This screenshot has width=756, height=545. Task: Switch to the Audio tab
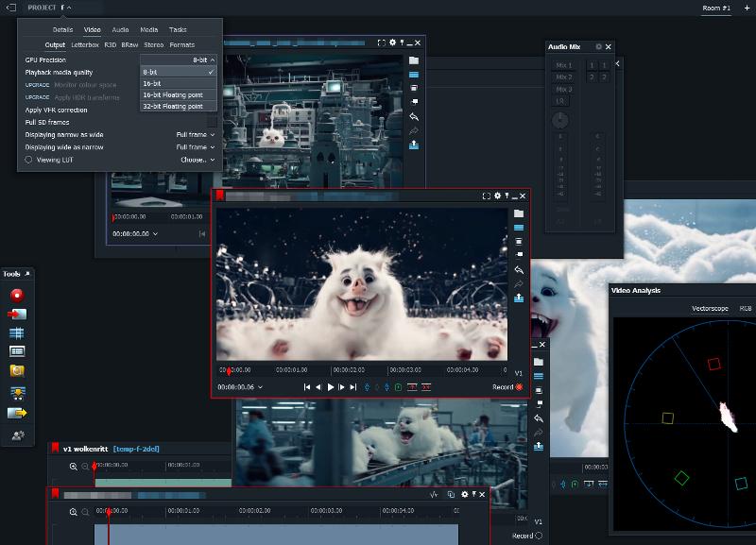click(x=121, y=29)
